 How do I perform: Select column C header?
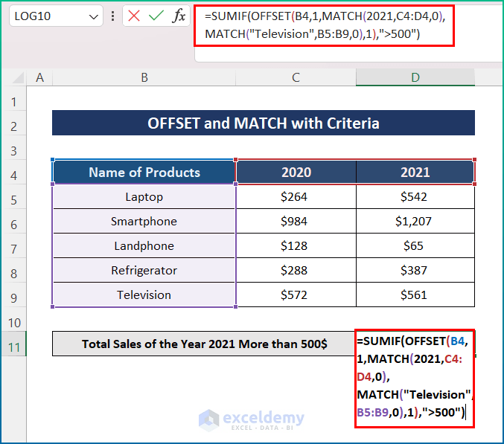(x=296, y=77)
